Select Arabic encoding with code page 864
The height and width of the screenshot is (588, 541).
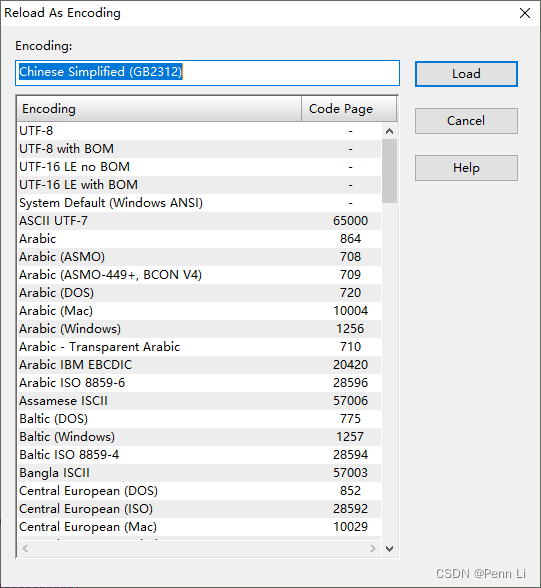(199, 239)
